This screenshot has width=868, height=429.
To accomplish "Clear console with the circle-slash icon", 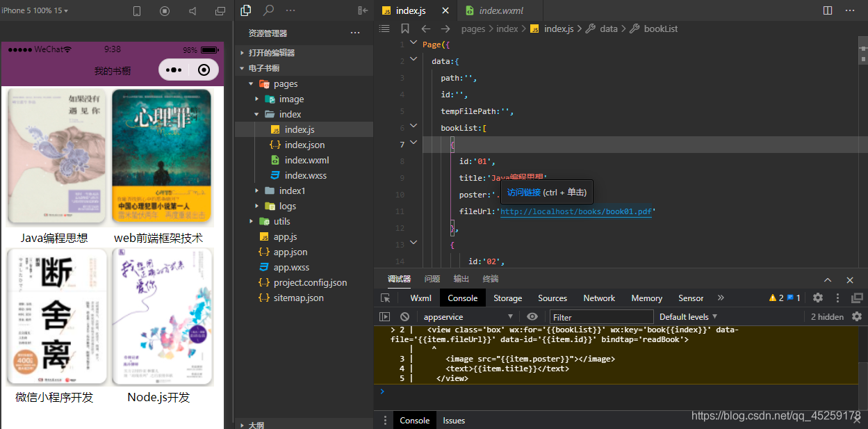I will (x=404, y=316).
